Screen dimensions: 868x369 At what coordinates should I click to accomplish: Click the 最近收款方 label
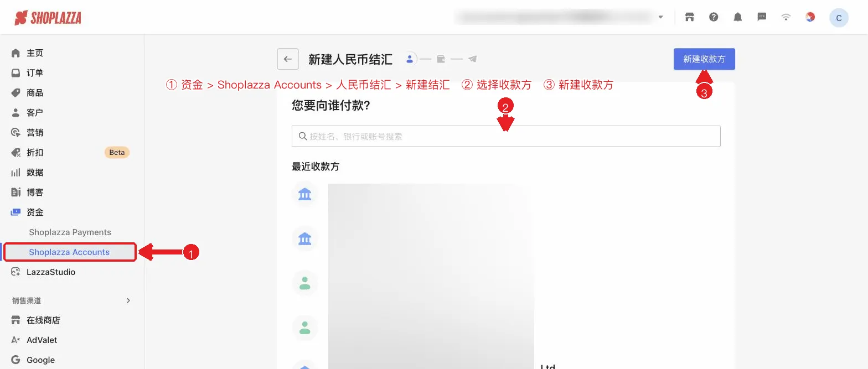coord(316,167)
